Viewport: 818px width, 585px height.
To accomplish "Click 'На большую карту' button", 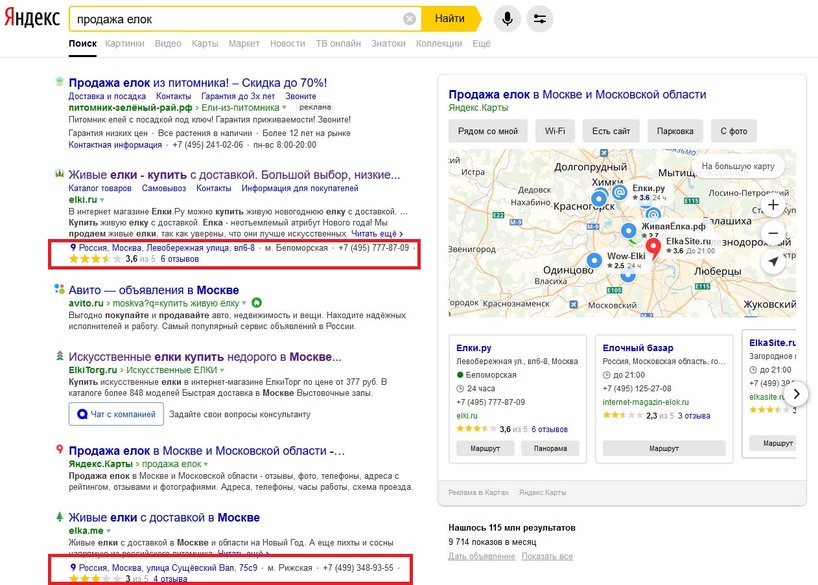I will (738, 166).
